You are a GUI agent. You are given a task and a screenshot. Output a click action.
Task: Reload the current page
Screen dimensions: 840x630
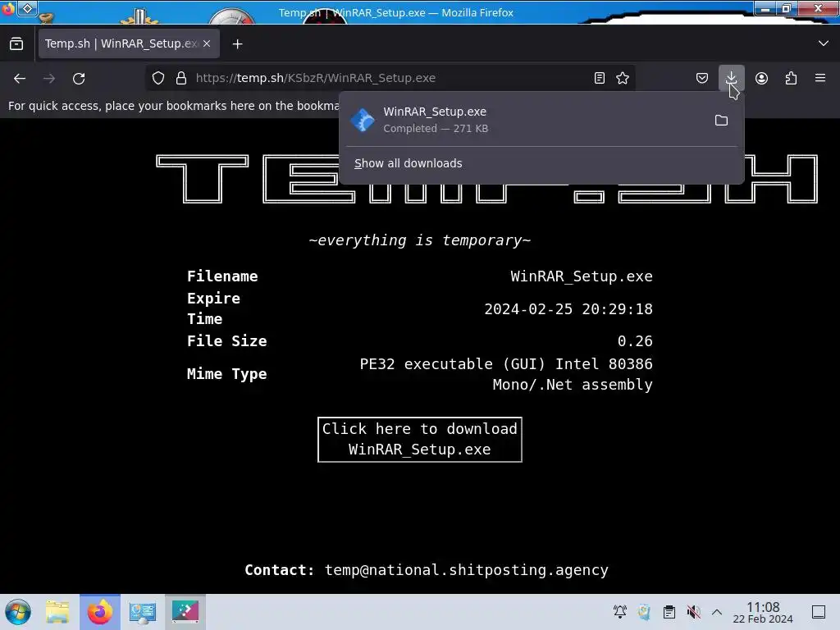pyautogui.click(x=79, y=78)
